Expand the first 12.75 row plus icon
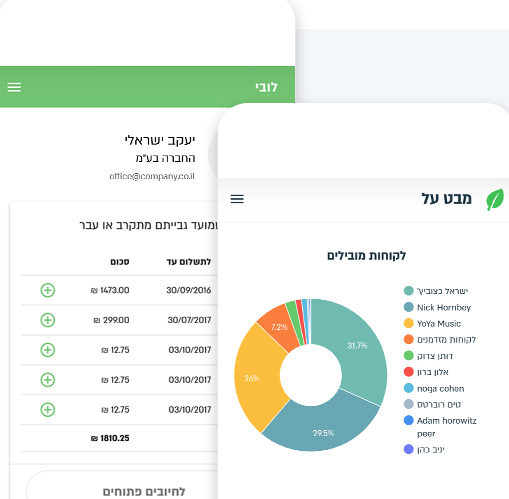 click(x=48, y=350)
